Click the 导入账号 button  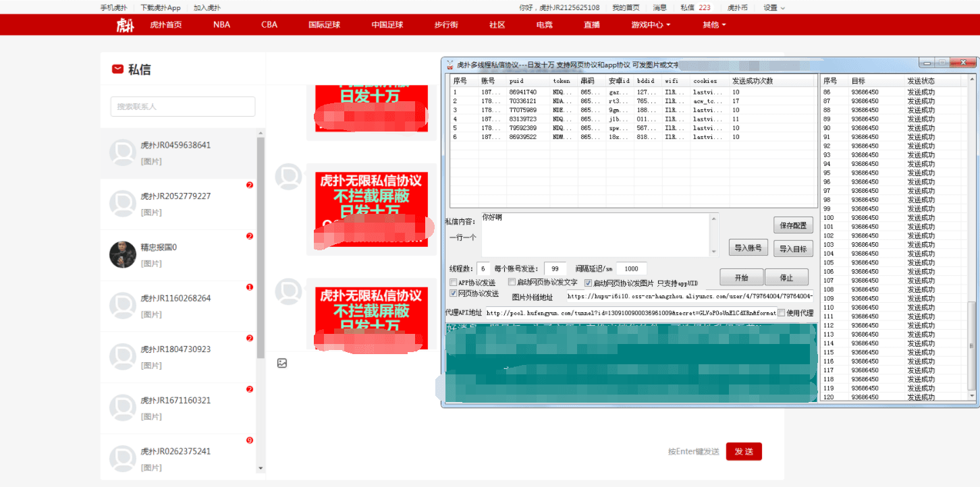pos(748,248)
